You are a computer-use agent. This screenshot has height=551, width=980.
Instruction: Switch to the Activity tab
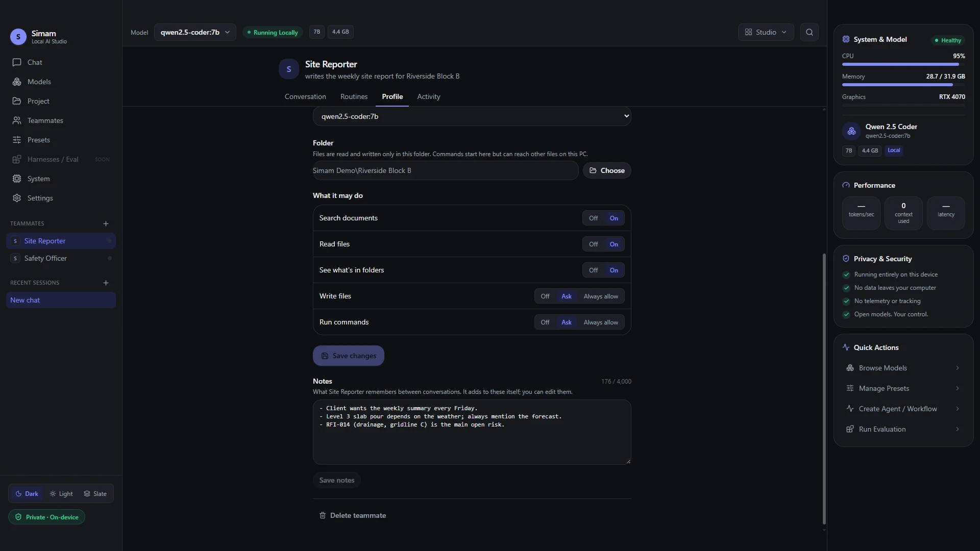tap(429, 96)
